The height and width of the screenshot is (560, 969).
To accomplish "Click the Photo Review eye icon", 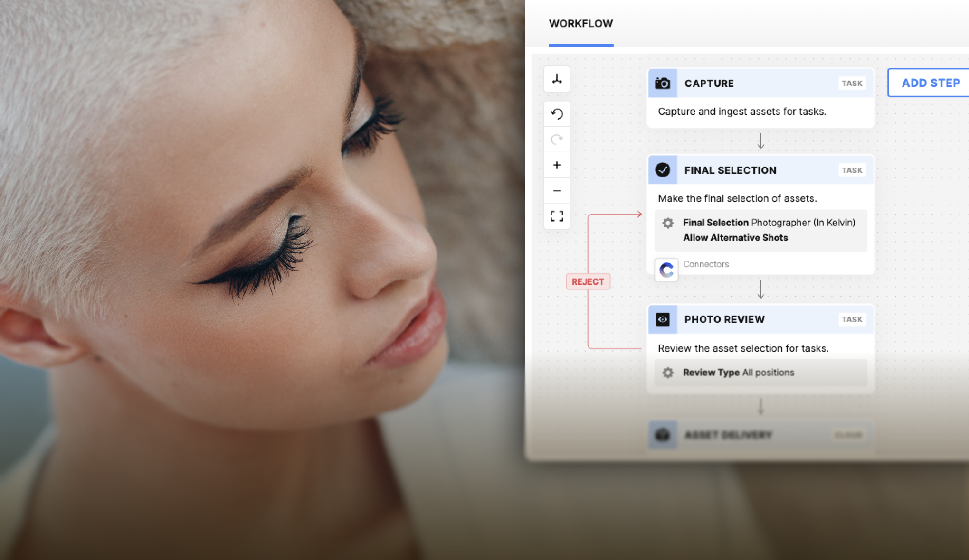I will 663,319.
